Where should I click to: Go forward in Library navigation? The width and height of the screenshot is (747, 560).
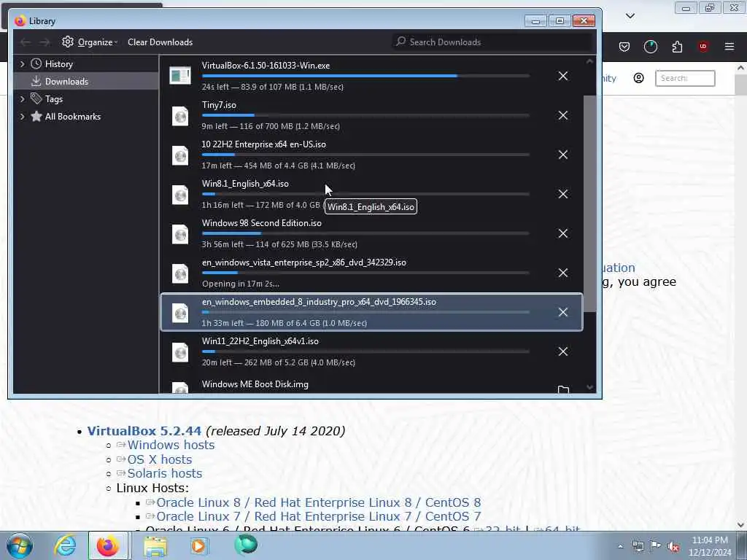[44, 42]
